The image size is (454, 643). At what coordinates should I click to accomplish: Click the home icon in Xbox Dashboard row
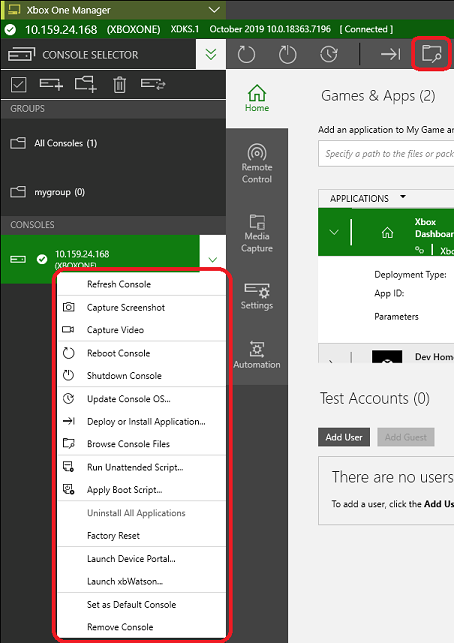[387, 233]
